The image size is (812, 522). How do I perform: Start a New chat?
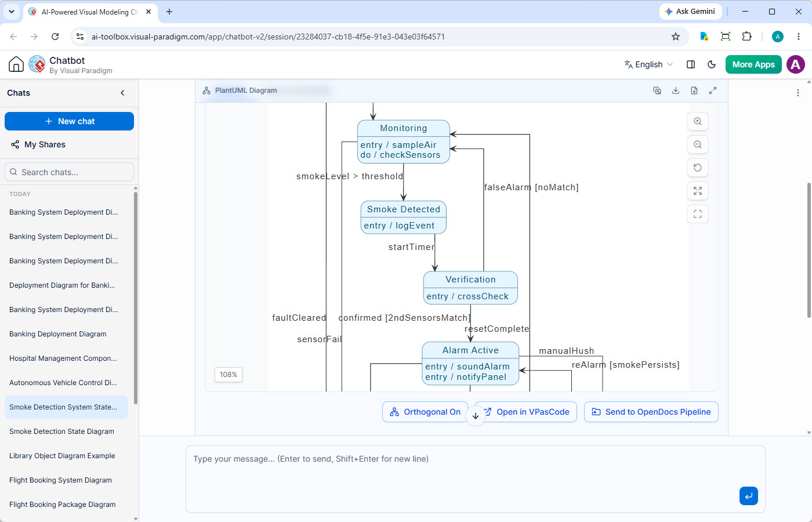70,121
